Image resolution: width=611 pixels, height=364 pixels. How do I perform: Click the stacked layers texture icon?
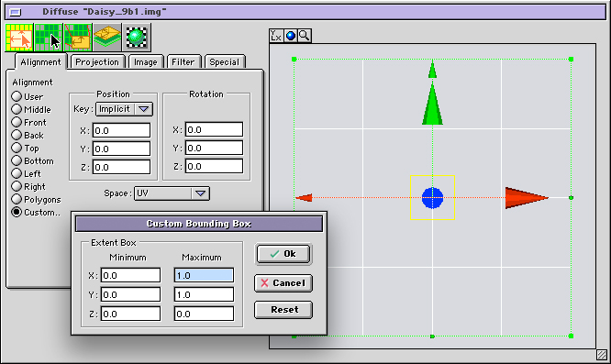pos(107,38)
